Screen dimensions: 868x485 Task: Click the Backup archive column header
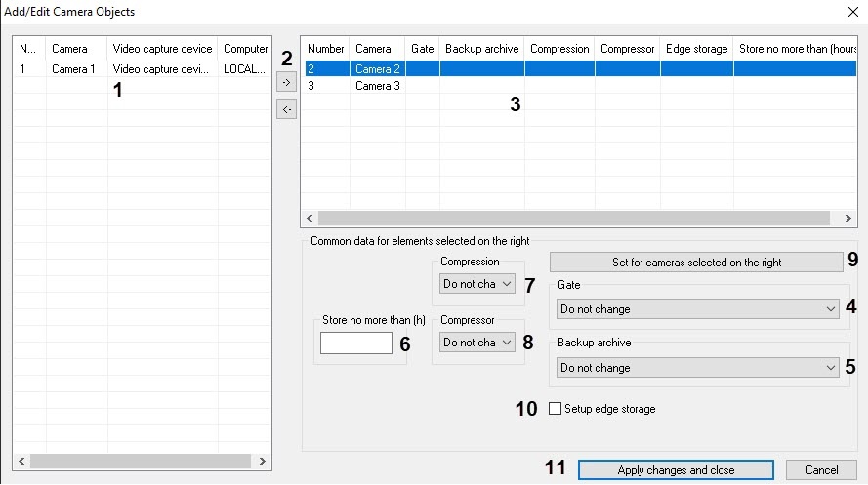click(x=481, y=48)
